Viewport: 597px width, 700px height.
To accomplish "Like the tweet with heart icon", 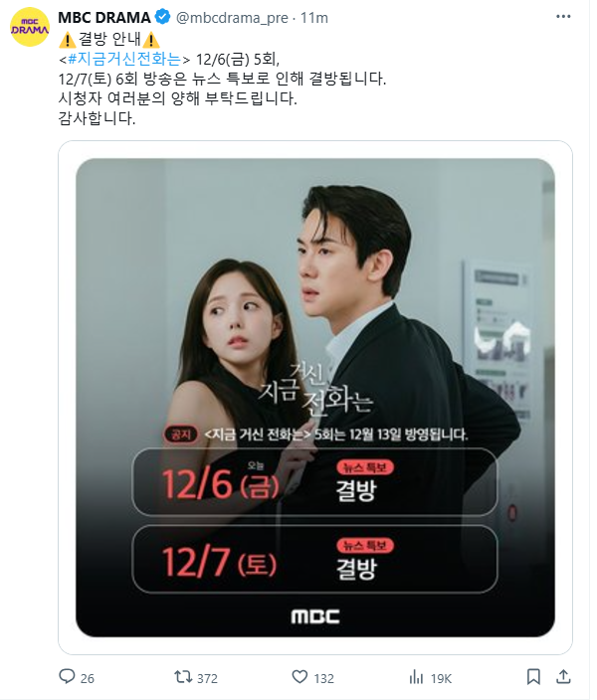I will [x=299, y=677].
